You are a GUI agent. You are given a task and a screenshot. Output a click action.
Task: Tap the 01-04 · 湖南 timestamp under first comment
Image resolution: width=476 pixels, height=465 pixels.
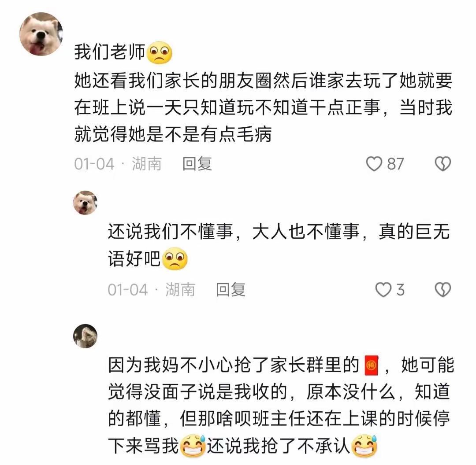[x=118, y=164]
